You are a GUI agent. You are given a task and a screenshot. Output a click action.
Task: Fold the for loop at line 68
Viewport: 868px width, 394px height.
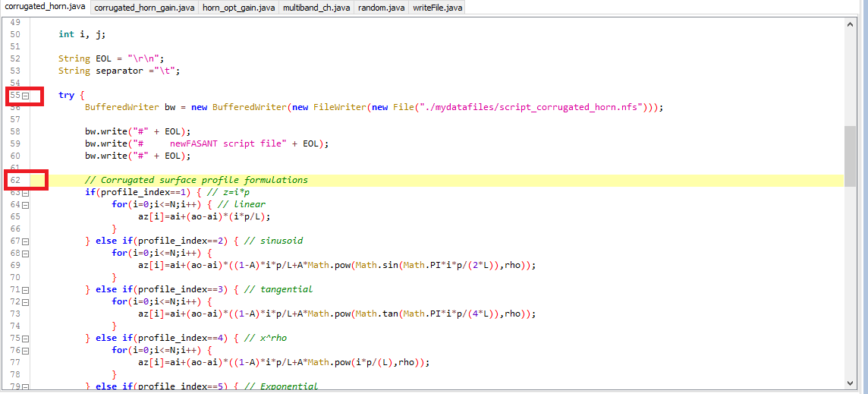click(x=25, y=254)
